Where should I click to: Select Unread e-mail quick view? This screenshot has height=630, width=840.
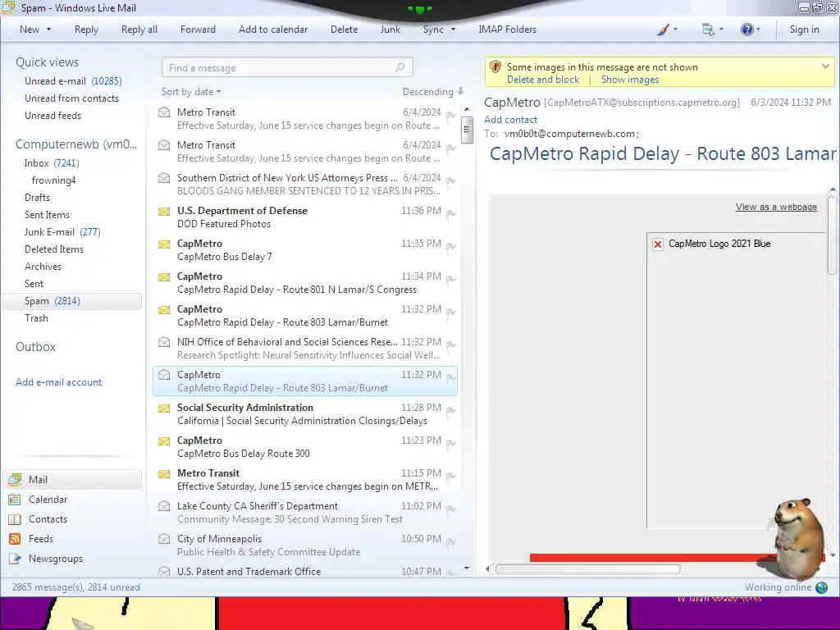click(x=73, y=81)
